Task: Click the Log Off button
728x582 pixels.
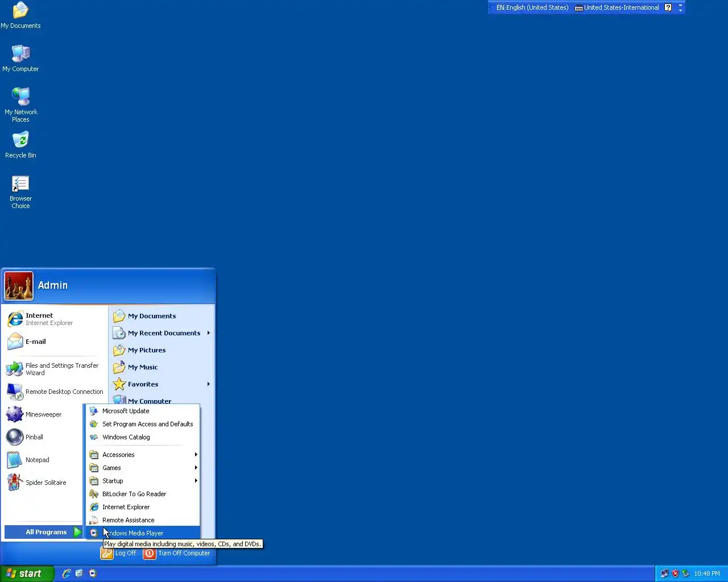Action: (119, 553)
